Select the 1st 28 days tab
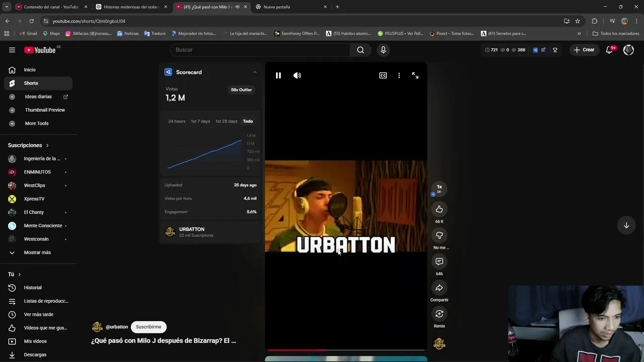 226,121
